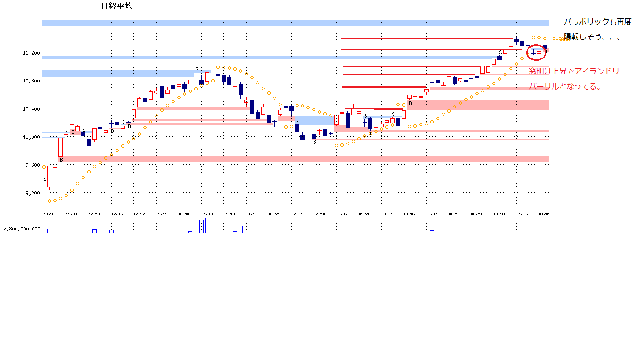Click the red circle highlighting recent candles
Image resolution: width=644 pixels, height=362 pixels.
coord(536,52)
